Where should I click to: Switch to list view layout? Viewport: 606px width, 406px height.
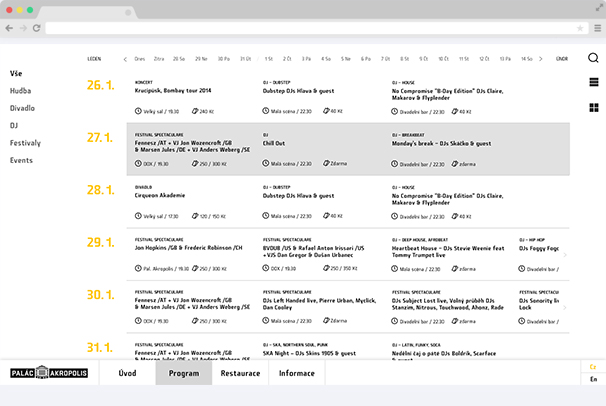(x=593, y=83)
